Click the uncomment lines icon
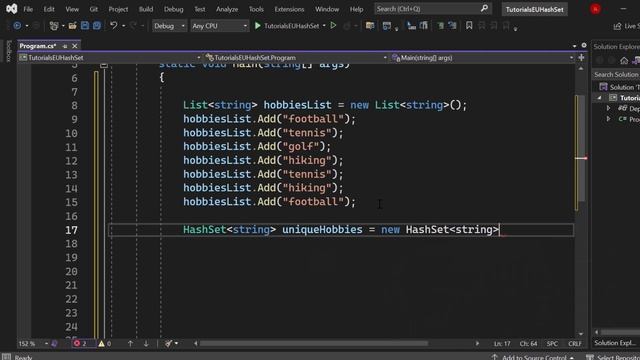This screenshot has width=640, height=360. [452, 26]
